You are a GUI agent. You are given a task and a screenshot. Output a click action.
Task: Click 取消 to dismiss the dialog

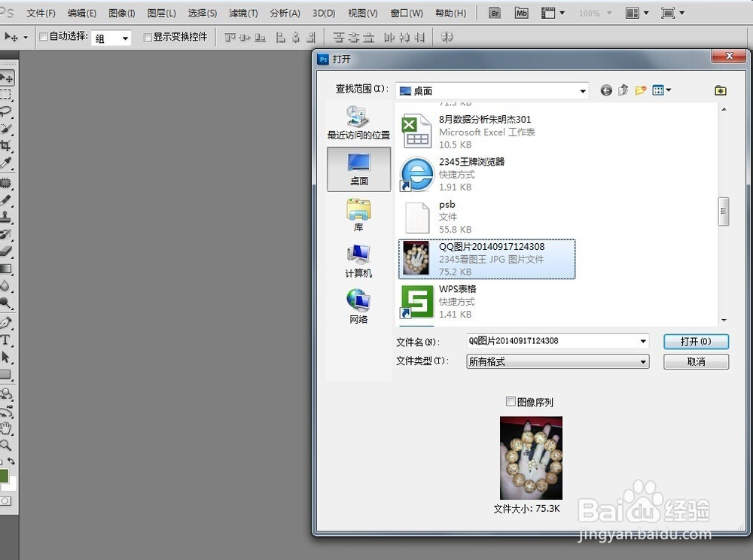point(695,361)
